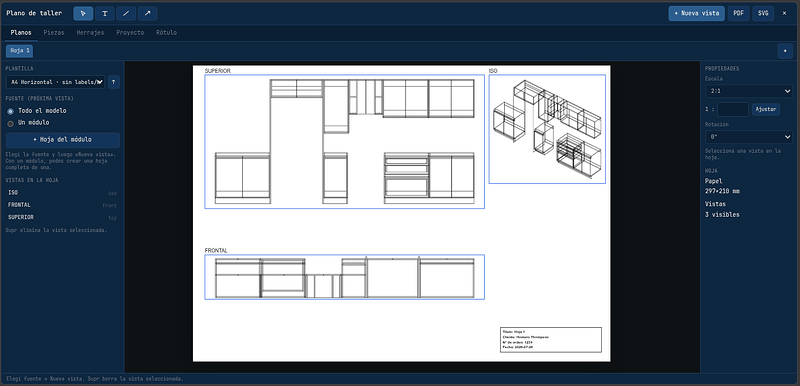Click the ISO view thumbnail on the sheet

pyautogui.click(x=547, y=129)
